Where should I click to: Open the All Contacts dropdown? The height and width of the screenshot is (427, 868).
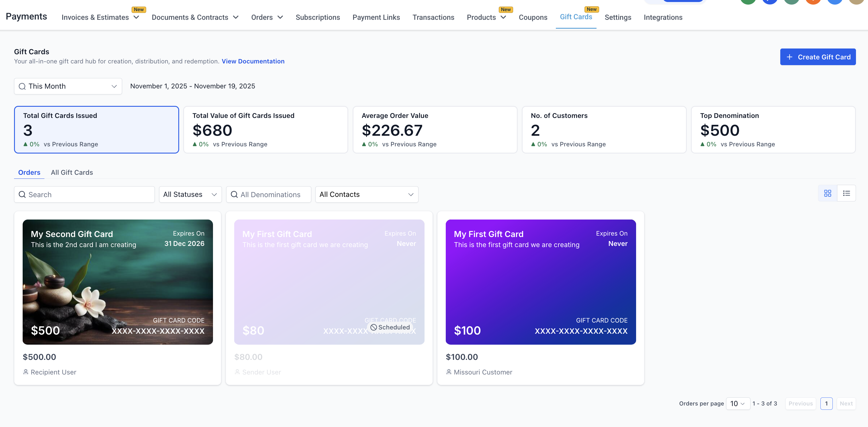(366, 195)
